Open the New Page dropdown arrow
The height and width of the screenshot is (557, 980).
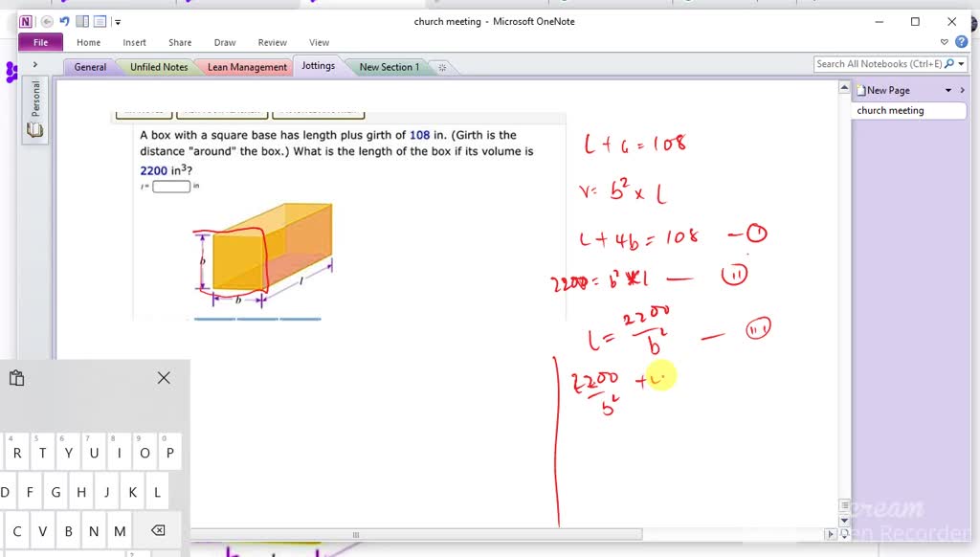(x=948, y=90)
